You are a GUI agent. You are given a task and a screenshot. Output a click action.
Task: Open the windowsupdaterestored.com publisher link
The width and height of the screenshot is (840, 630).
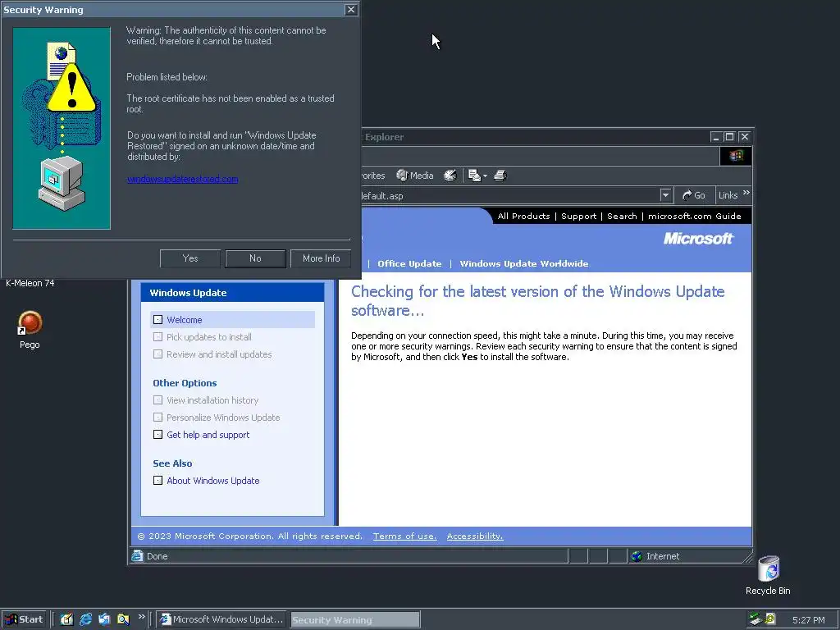[x=183, y=179]
